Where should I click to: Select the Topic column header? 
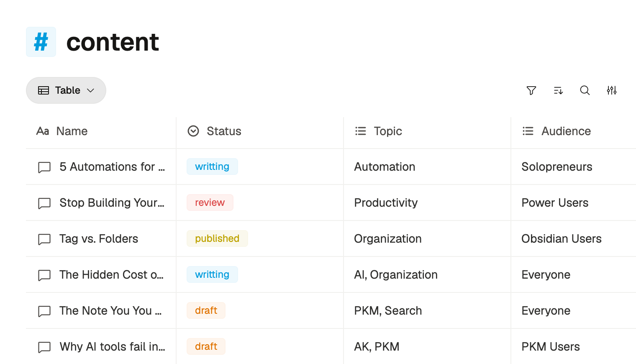[387, 131]
